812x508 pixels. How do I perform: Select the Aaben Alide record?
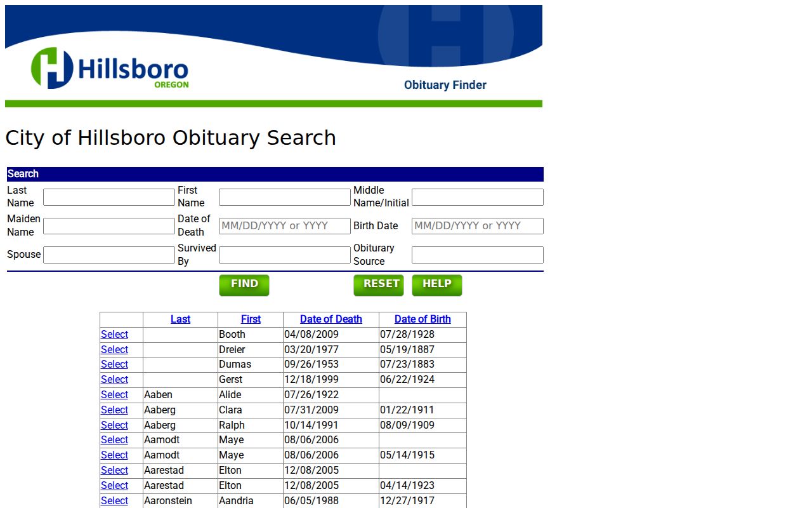pos(114,395)
